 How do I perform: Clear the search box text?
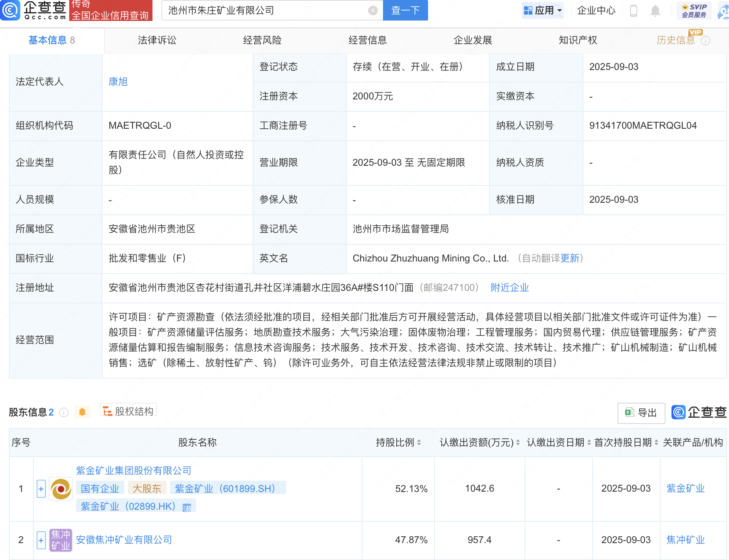[x=373, y=10]
